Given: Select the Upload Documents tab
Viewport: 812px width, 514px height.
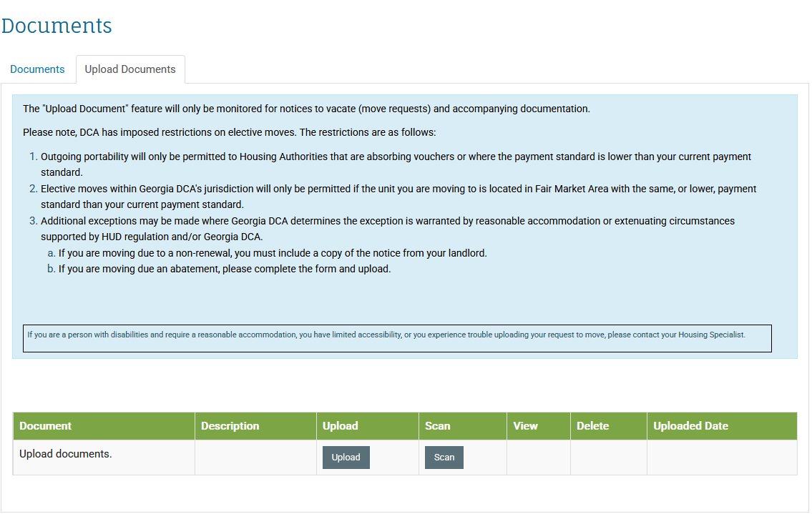Looking at the screenshot, I should tap(130, 69).
